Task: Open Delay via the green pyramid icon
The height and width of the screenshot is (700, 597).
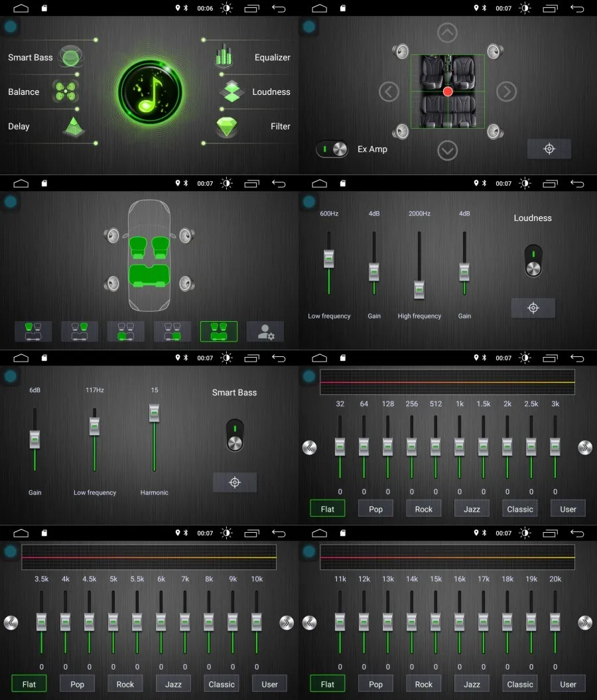Action: point(74,126)
